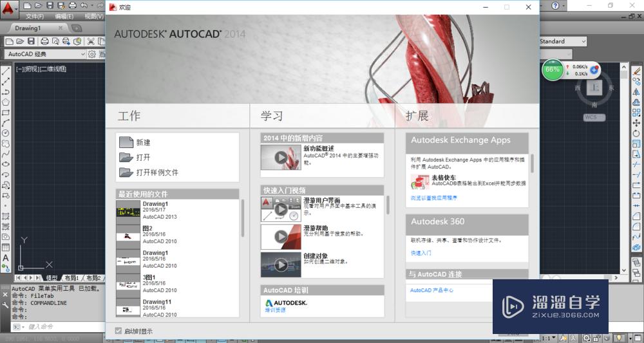Click Save As in Quick Access toolbar
Image resolution: width=644 pixels, height=343 pixels.
coord(61,5)
